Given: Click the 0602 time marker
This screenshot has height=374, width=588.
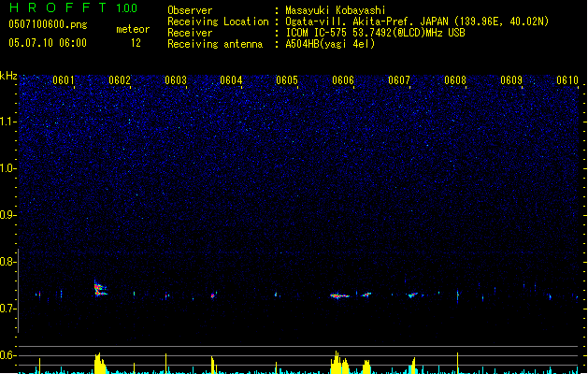Looking at the screenshot, I should tap(120, 80).
